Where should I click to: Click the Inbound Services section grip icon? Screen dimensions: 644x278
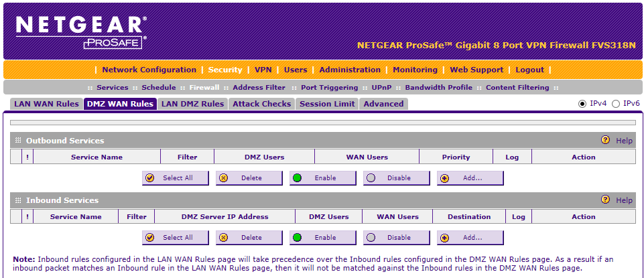click(18, 200)
